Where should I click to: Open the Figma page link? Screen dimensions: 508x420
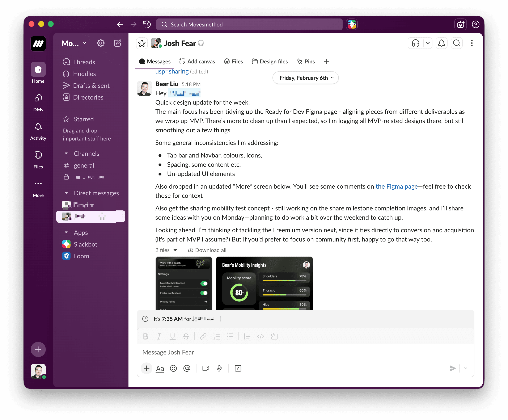click(x=396, y=186)
